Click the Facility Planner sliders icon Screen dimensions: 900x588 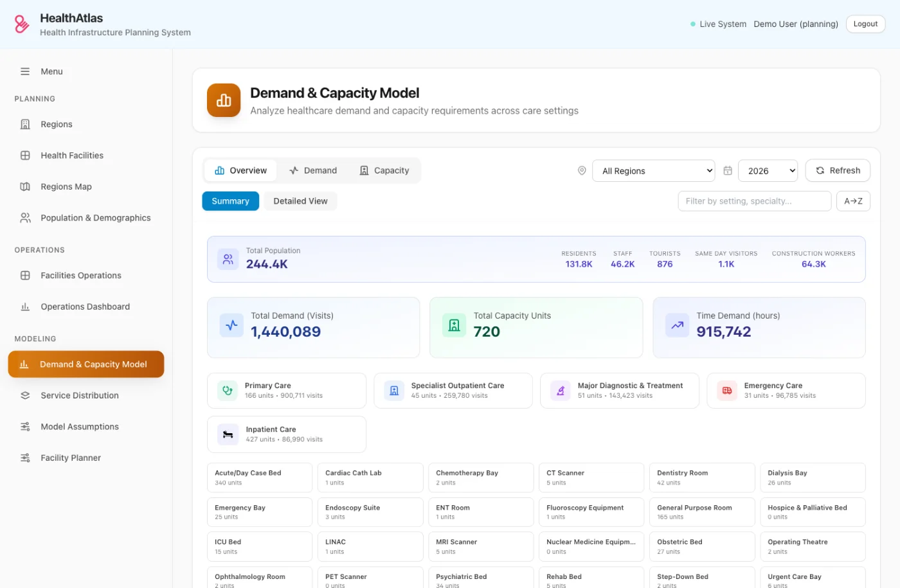(25, 458)
